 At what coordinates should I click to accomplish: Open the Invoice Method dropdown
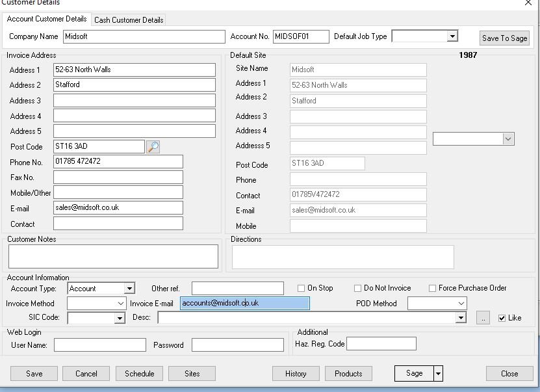point(120,304)
